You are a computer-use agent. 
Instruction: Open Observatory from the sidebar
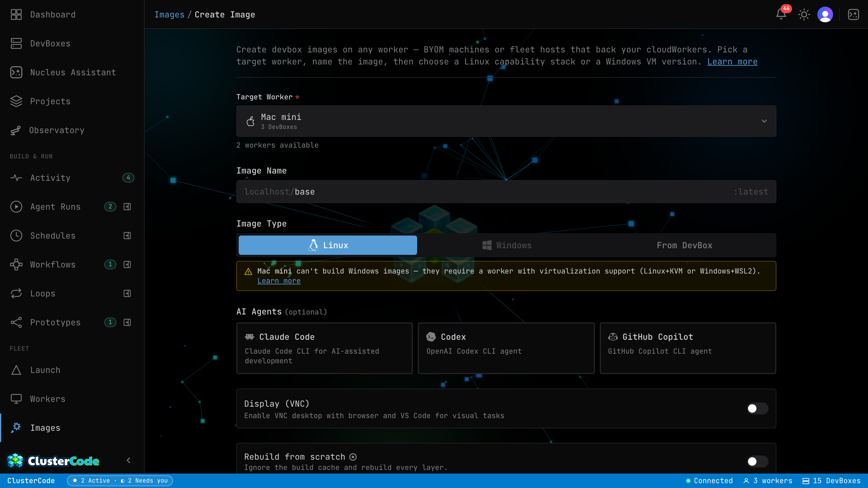point(72,130)
